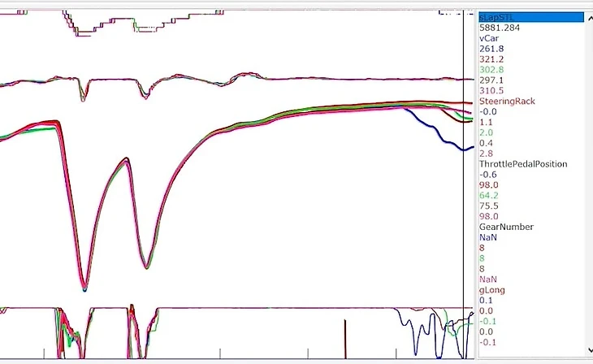Viewport: 593px width, 364px height.
Task: Select the gLong channel label
Action: pos(492,290)
